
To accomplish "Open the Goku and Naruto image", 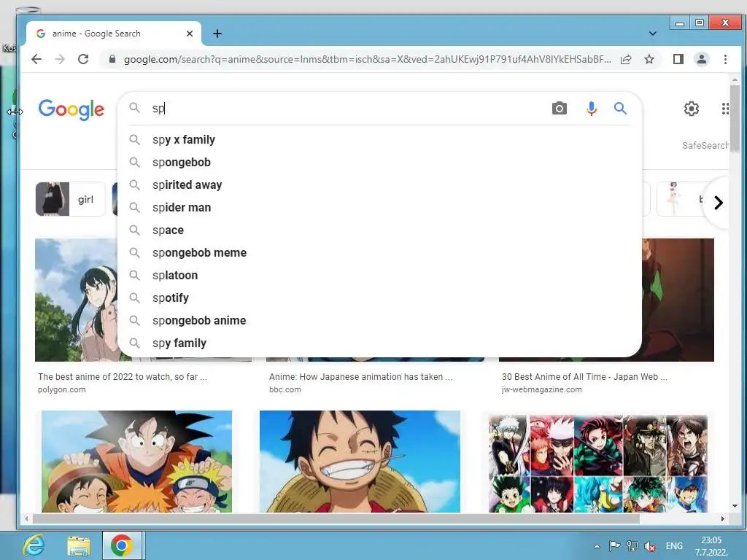I will click(x=136, y=462).
